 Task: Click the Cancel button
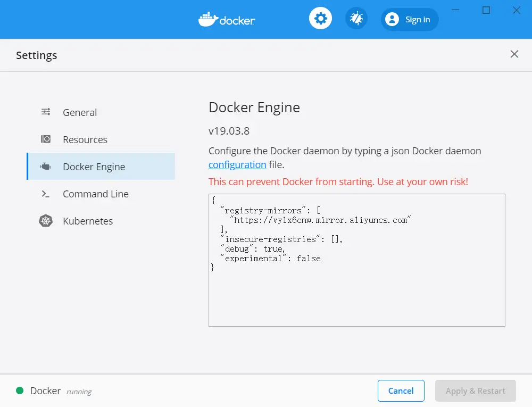pos(401,391)
